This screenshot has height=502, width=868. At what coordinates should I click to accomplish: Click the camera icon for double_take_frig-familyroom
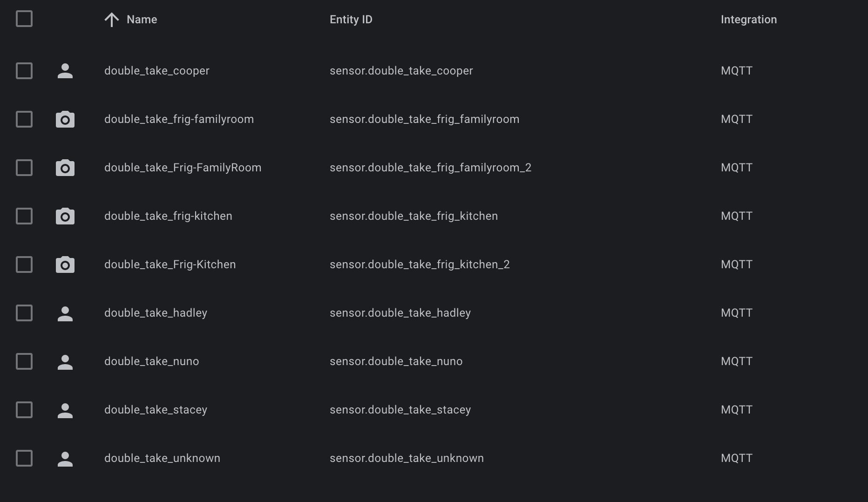(65, 119)
